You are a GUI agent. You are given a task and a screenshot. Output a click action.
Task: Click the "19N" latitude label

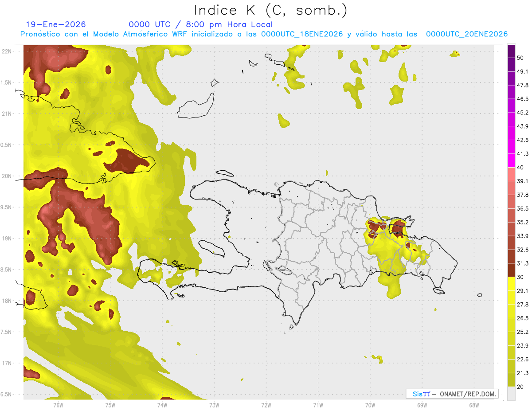[x=7, y=238]
